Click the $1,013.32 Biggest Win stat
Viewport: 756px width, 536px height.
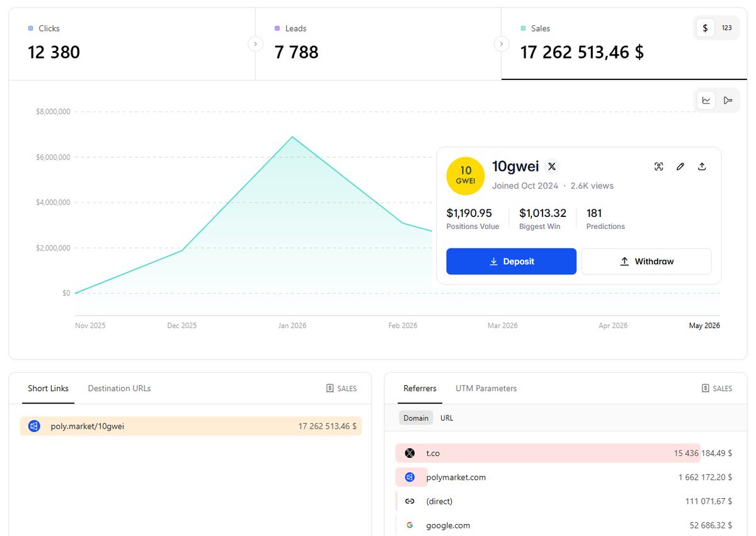[542, 218]
